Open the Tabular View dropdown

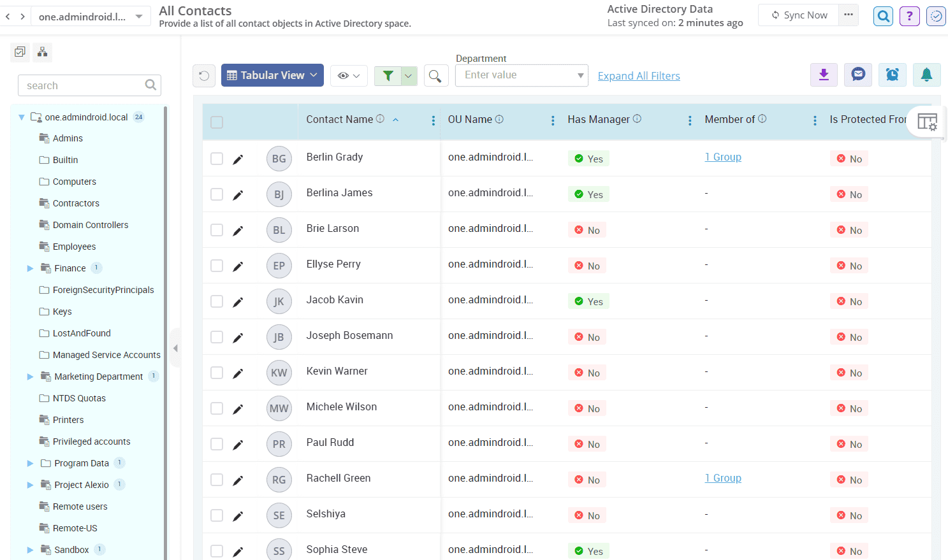coord(272,75)
